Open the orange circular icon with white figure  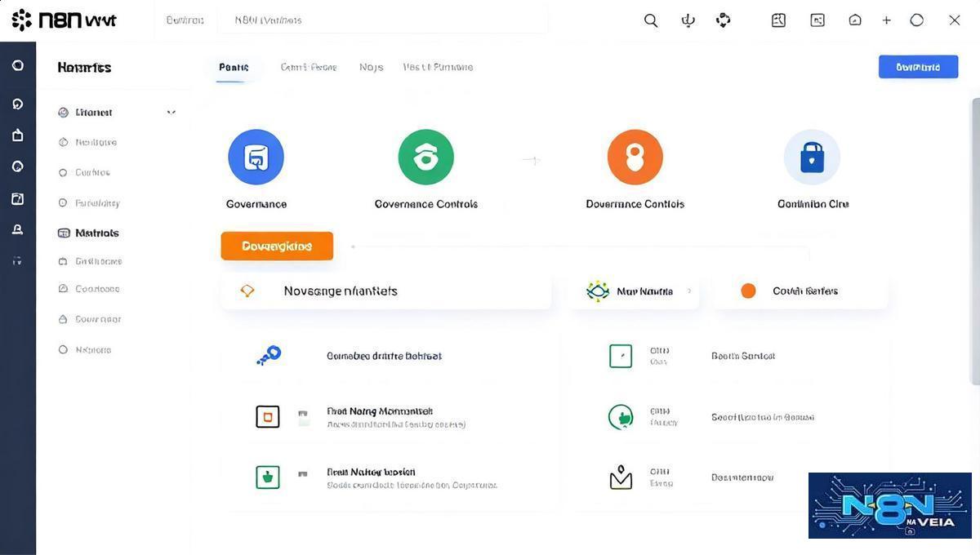click(635, 157)
